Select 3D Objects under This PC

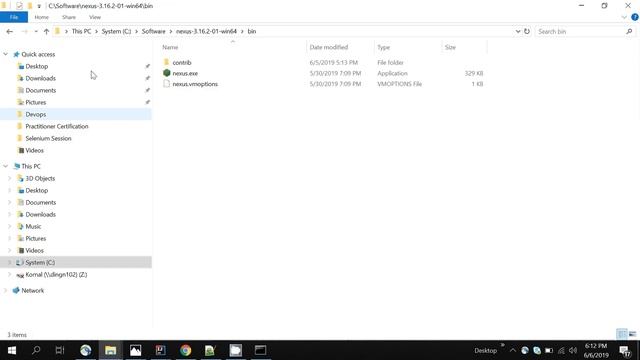coord(40,178)
